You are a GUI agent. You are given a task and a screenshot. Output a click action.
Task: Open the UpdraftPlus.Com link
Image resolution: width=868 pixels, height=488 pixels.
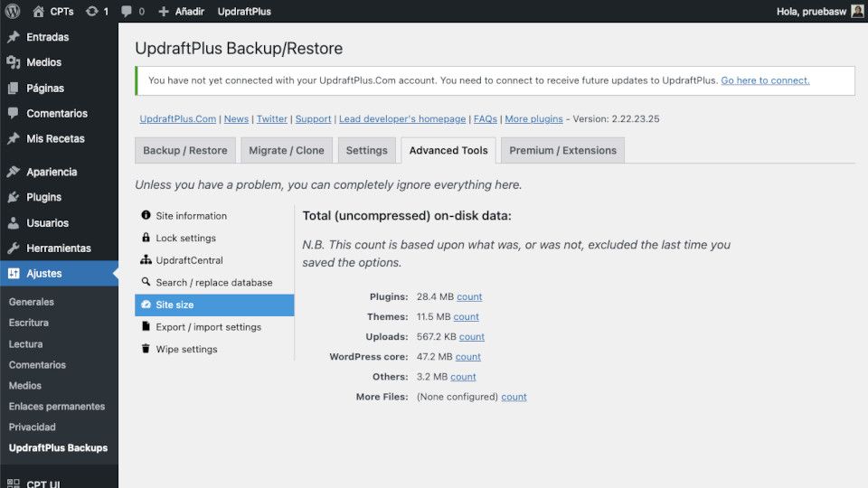tap(178, 118)
